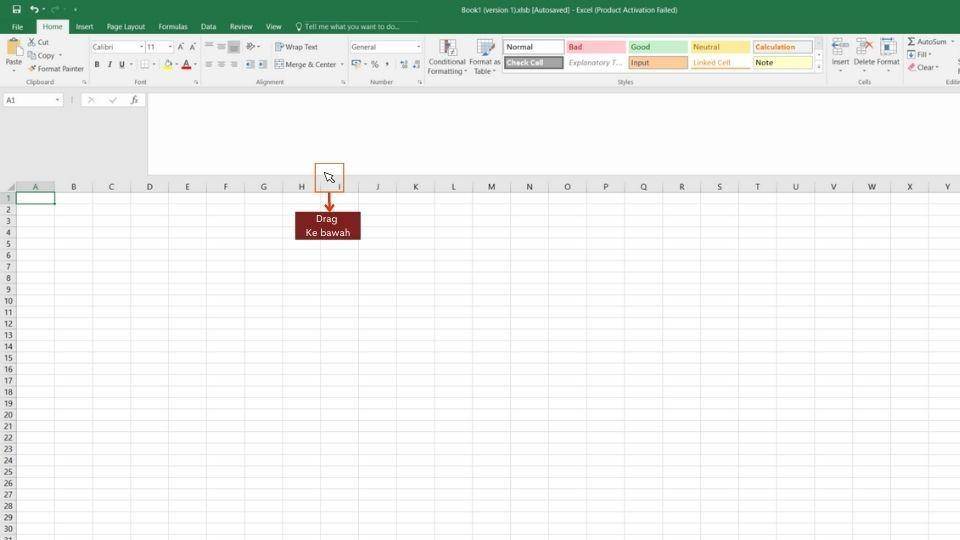This screenshot has height=540, width=960.
Task: Open the AutoSum dropdown arrow
Action: coord(952,42)
